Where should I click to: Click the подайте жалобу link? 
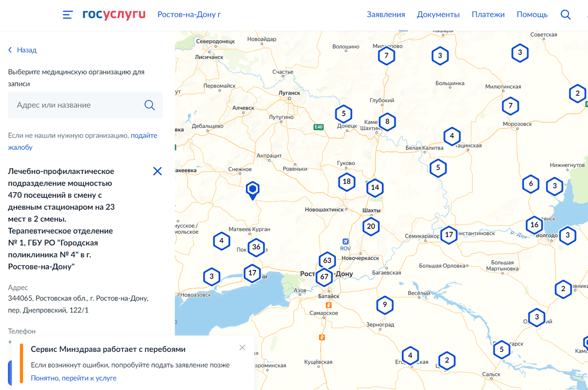[x=144, y=136]
